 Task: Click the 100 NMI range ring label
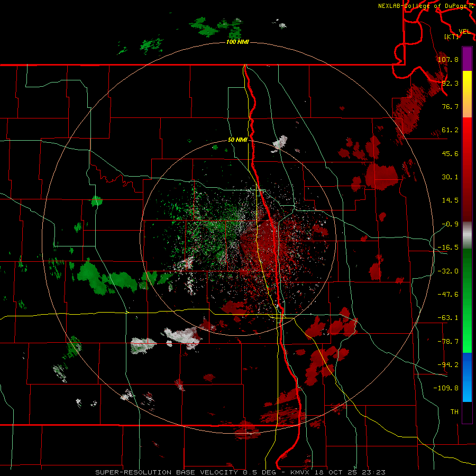[237, 42]
